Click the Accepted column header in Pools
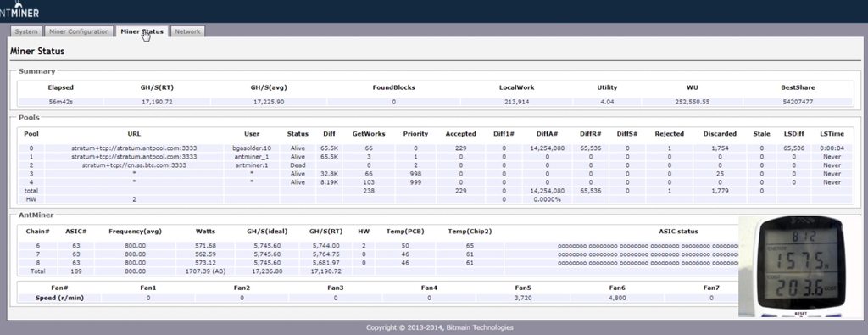868x335 pixels. point(460,133)
